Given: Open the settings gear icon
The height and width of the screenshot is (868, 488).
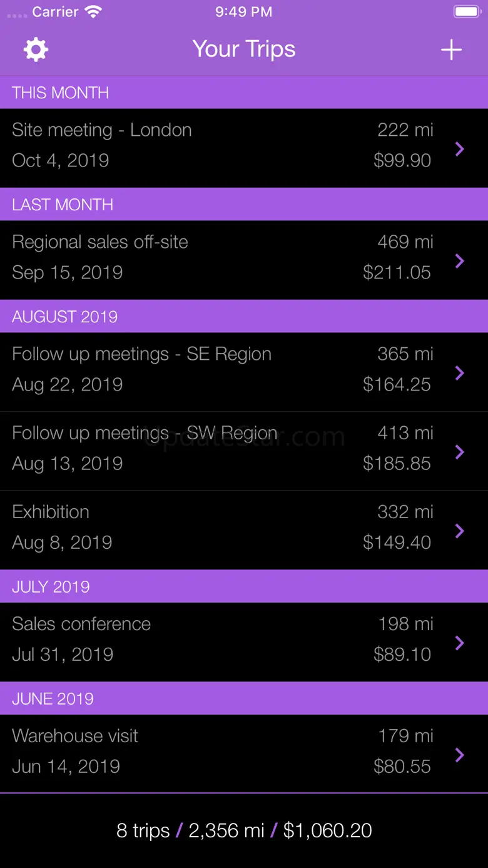Looking at the screenshot, I should click(x=36, y=49).
